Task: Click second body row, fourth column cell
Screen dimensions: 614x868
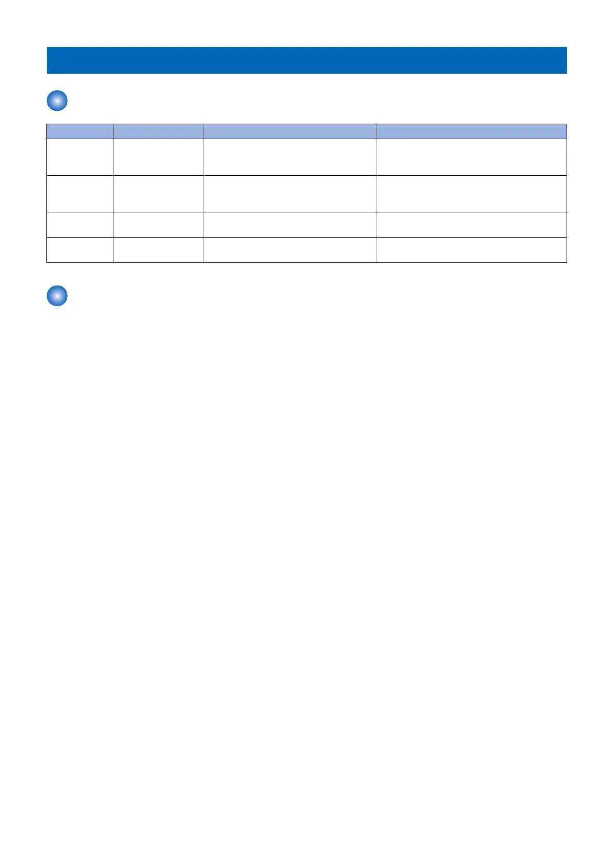Action: tap(471, 194)
